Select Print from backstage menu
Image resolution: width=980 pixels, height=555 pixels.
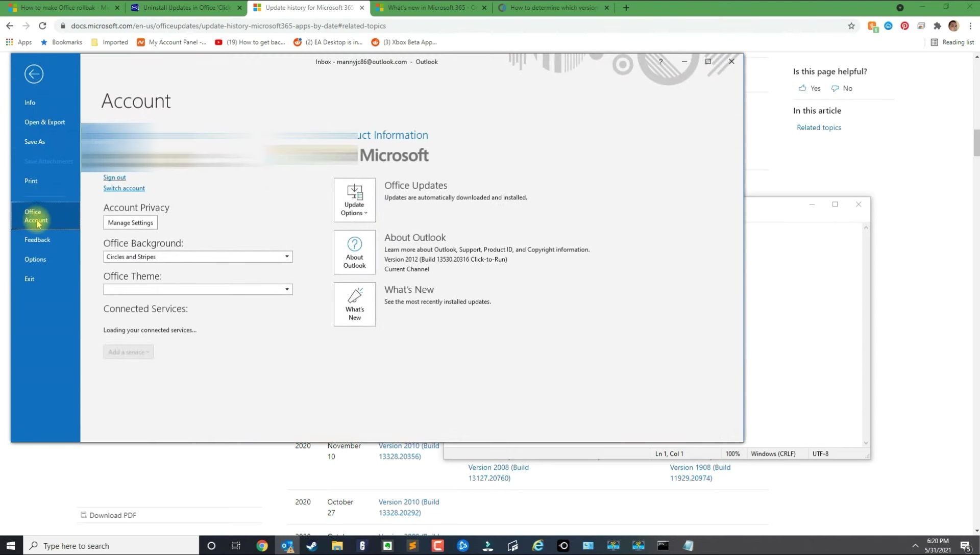[31, 181]
